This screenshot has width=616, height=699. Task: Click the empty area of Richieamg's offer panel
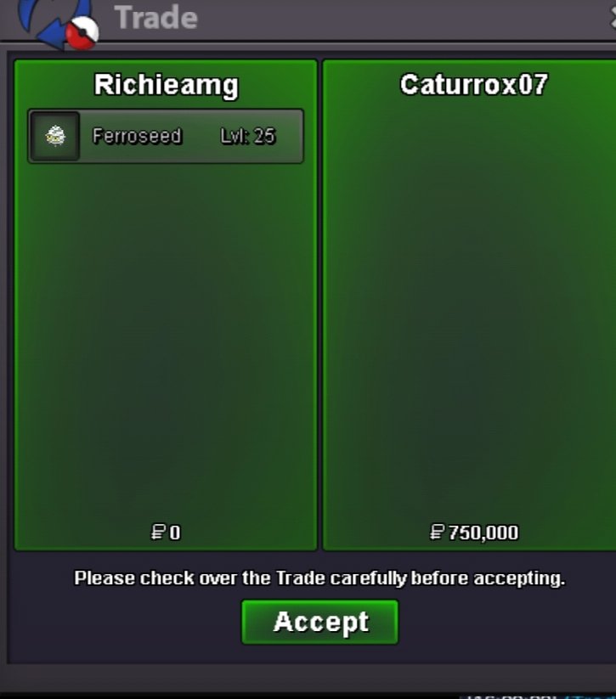point(166,339)
